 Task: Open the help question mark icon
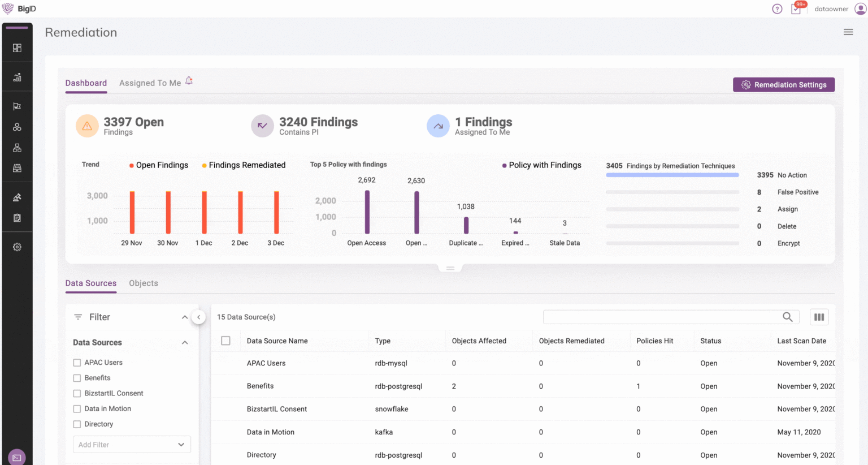click(777, 9)
